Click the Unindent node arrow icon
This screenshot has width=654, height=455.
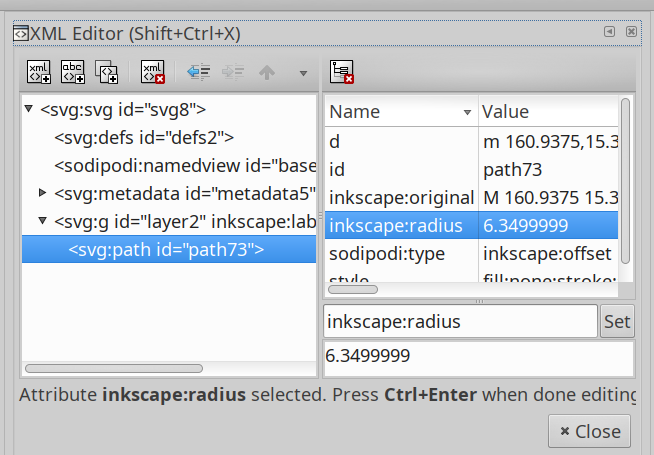(x=198, y=72)
